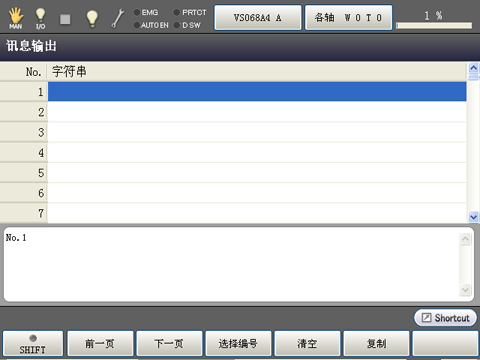The height and width of the screenshot is (360, 480).
Task: Click the 复制 copy button
Action: (x=376, y=344)
